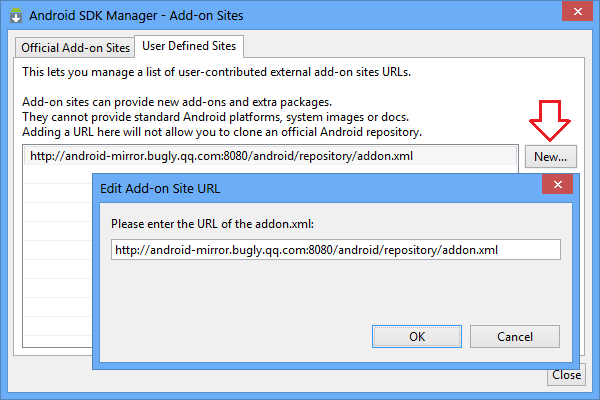Select the User Defined Sites tab
The width and height of the screenshot is (600, 400).
[x=189, y=46]
